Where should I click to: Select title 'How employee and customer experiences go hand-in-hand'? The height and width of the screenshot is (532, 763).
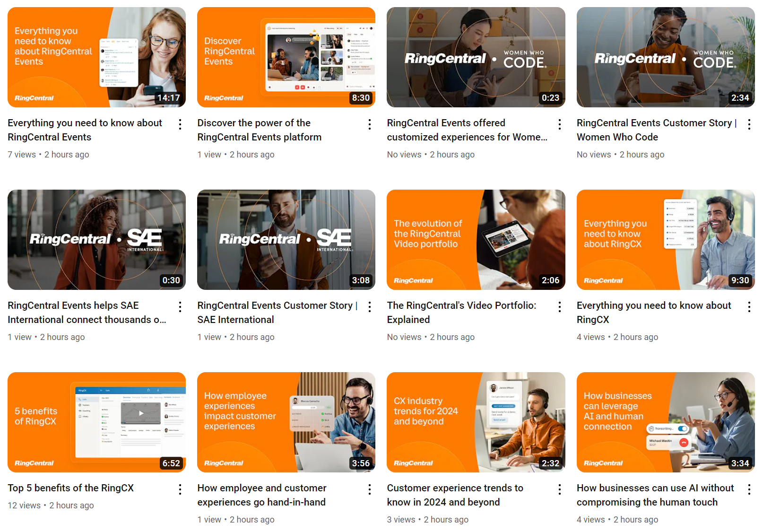tap(262, 495)
